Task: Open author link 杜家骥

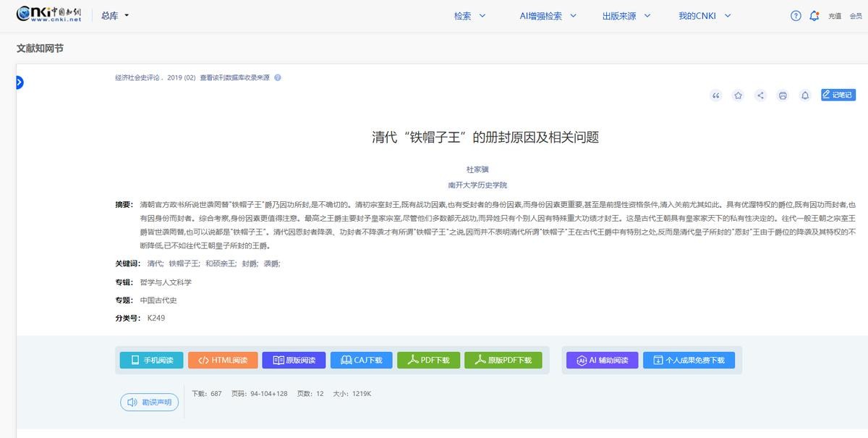Action: [477, 169]
